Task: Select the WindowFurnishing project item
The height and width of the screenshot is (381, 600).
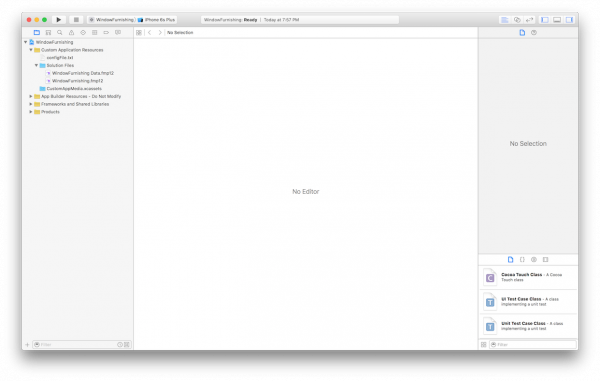Action: [54, 42]
